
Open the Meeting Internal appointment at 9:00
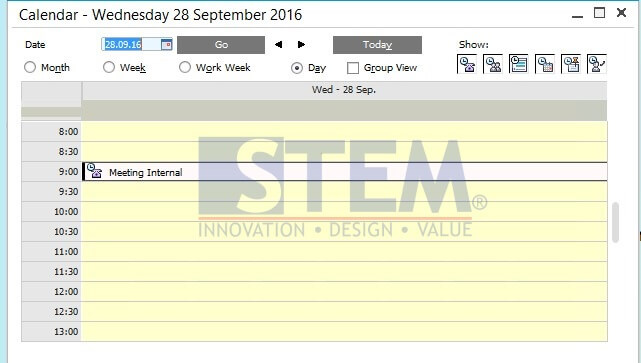tap(345, 172)
